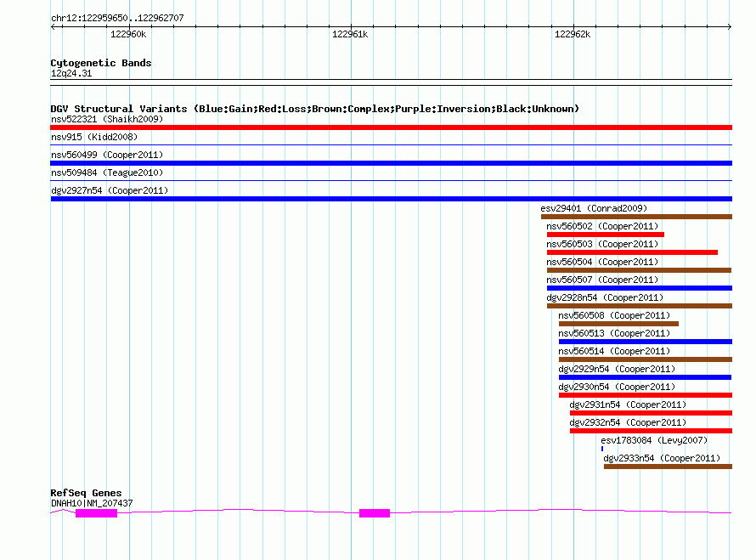Viewport: 756px width, 560px height.
Task: Open dgv2929n54 (Cooper2011) variant
Action: [618, 369]
